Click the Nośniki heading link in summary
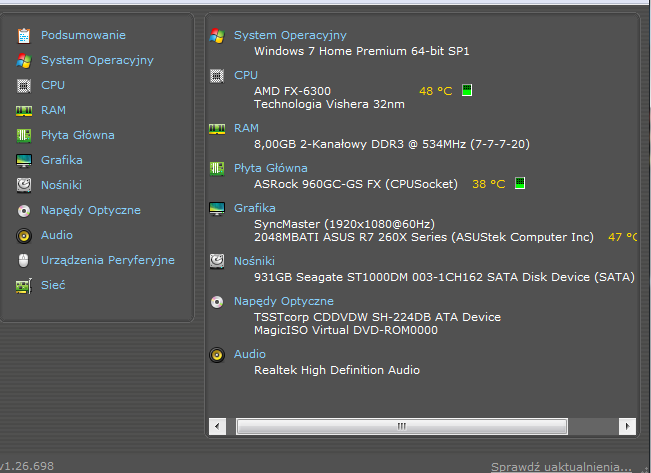Viewport: 651px width, 473px height. 254,261
